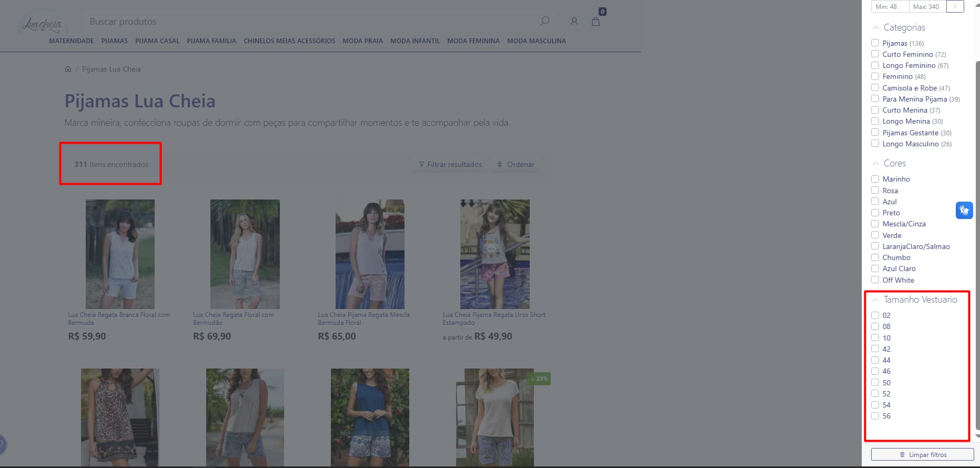The width and height of the screenshot is (980, 468).
Task: Open the Urso Short Estampado product thumbnail
Action: coord(495,254)
